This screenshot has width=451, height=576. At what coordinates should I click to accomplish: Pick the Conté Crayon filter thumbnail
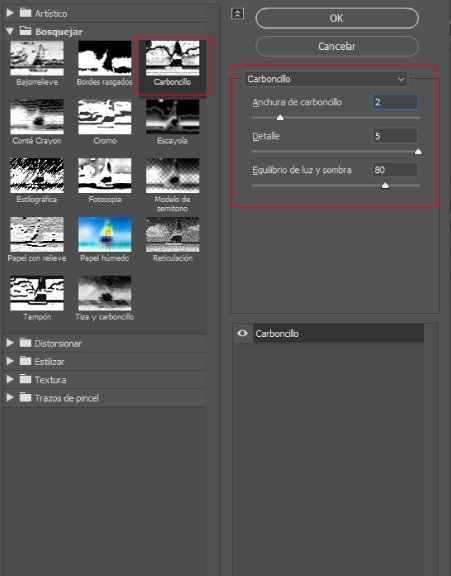[37, 116]
